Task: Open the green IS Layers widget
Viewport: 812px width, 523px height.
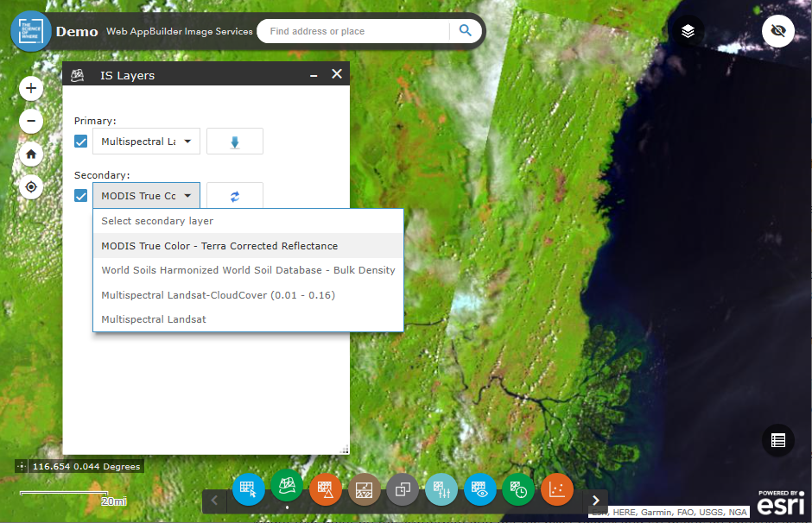Action: point(287,485)
